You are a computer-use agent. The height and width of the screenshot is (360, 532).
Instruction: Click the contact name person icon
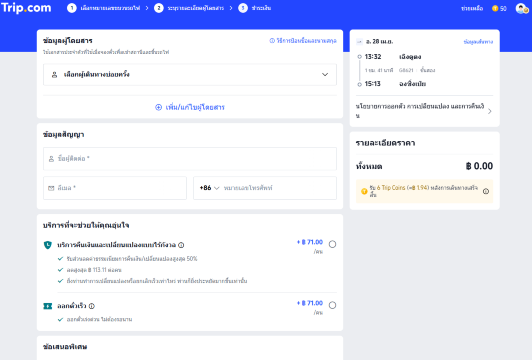(51, 158)
